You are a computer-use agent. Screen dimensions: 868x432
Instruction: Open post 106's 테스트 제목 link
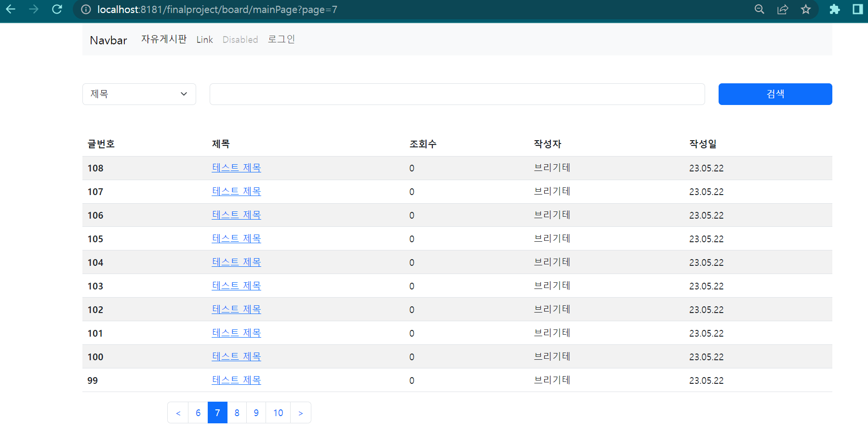(237, 215)
